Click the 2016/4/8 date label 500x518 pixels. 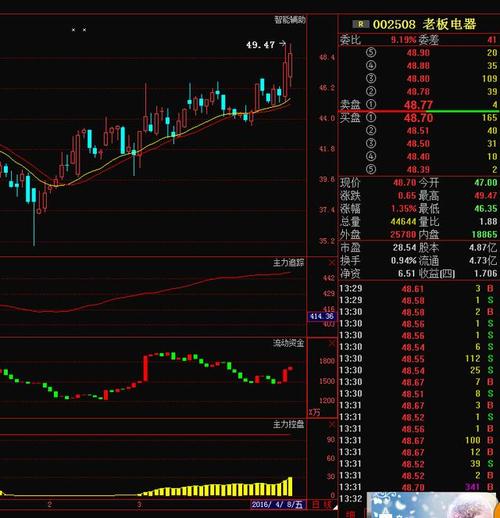coord(277,504)
